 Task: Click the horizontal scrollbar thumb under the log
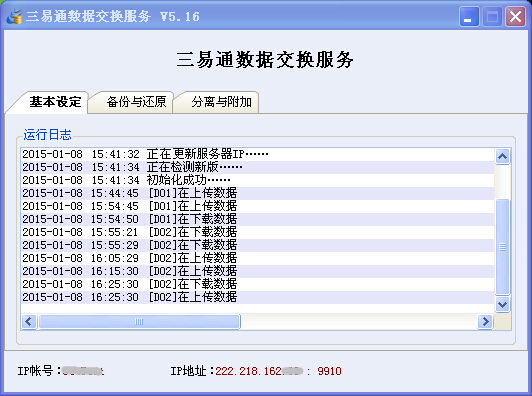coord(139,321)
